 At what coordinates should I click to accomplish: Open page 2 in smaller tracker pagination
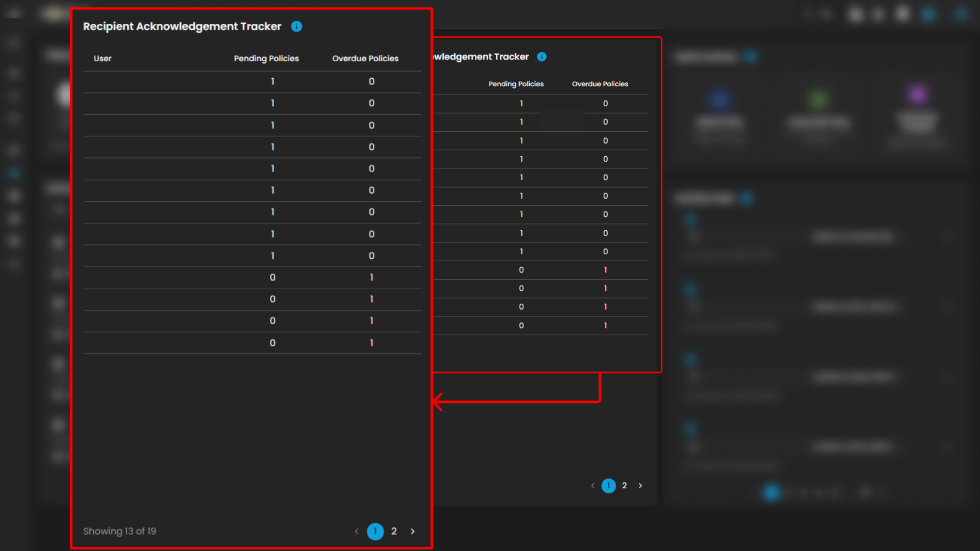624,486
